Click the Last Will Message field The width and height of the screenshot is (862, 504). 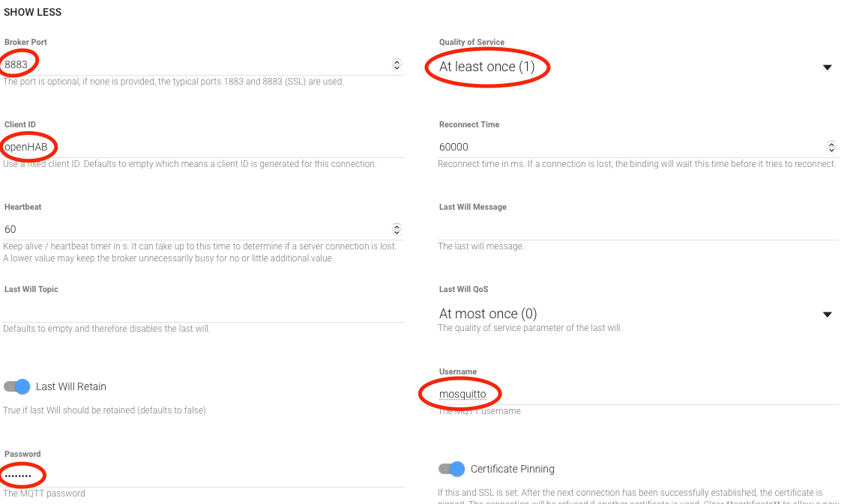click(637, 229)
